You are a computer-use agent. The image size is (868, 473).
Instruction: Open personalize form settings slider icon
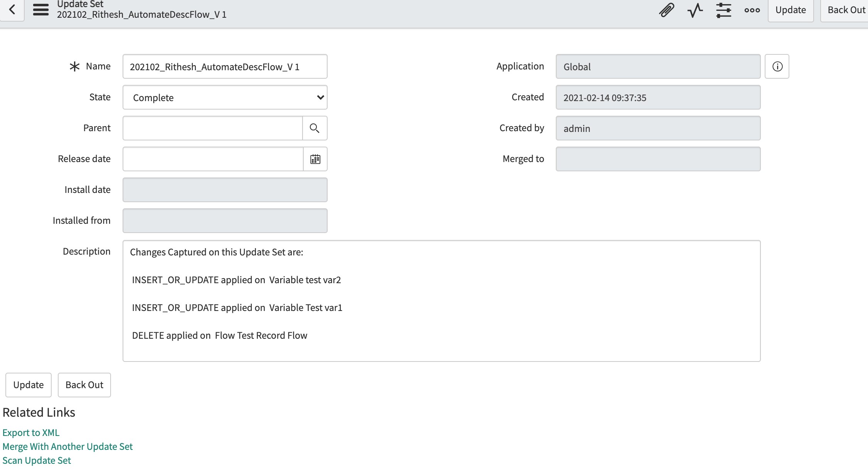point(724,10)
